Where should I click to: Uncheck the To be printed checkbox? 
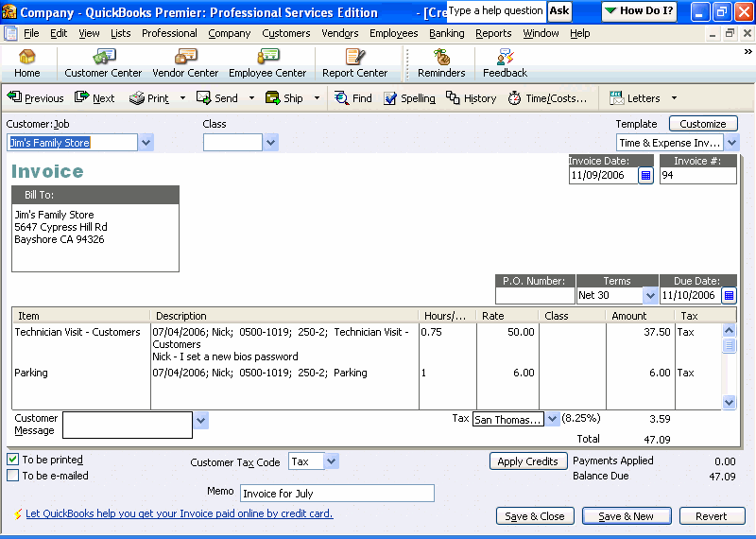tap(13, 460)
